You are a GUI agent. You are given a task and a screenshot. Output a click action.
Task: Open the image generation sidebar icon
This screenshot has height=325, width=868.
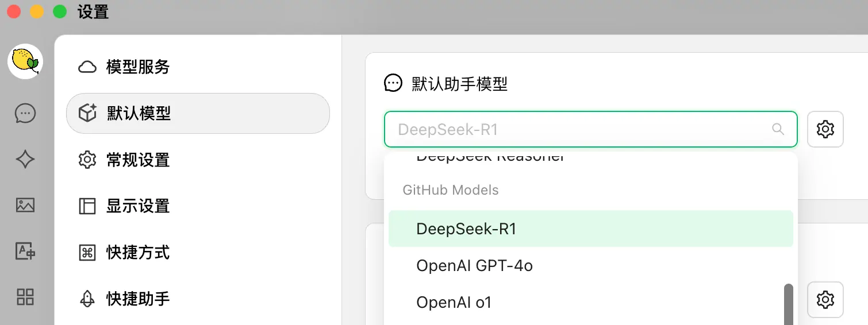pos(25,205)
